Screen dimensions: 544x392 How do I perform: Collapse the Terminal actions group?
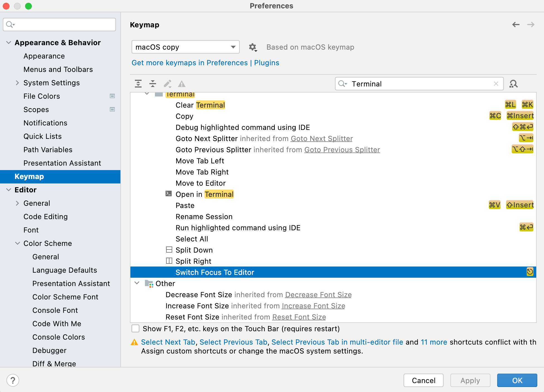click(147, 94)
